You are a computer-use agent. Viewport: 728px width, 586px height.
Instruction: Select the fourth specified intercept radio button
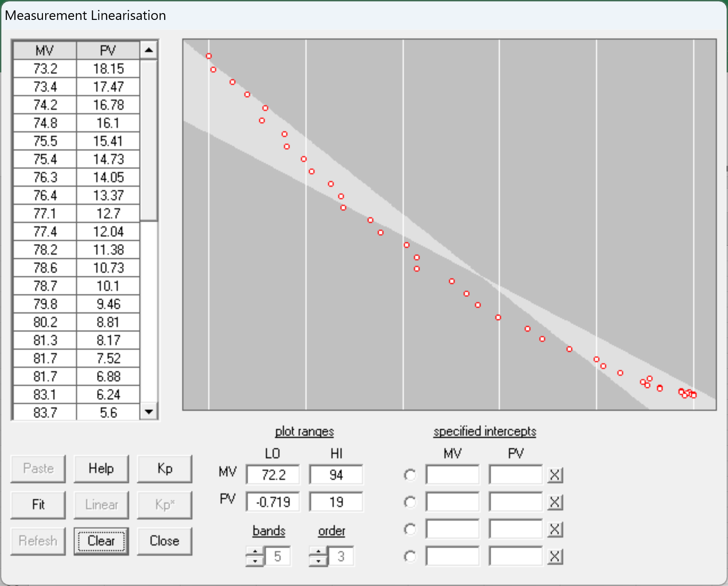click(x=410, y=557)
